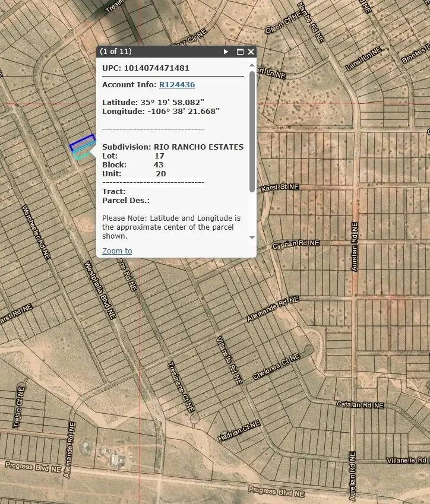Click the Trajan Ct NE street label
The height and width of the screenshot is (504, 430).
[18, 407]
